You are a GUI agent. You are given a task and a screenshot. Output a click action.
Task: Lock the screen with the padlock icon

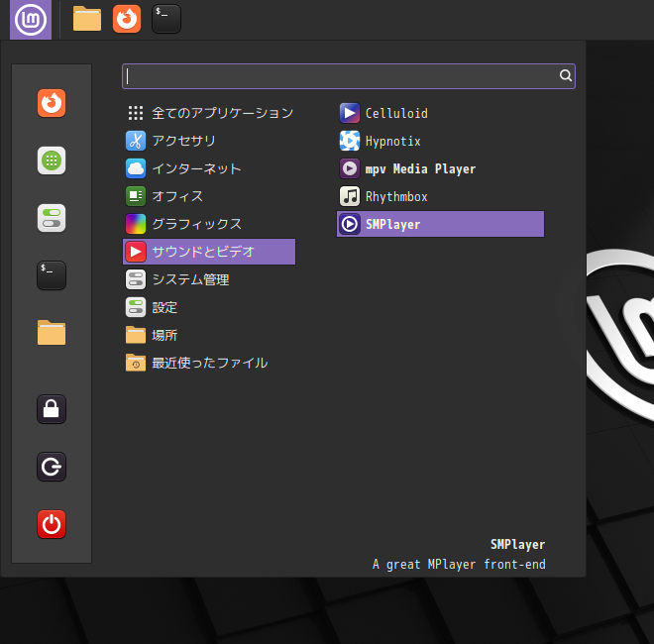click(52, 409)
